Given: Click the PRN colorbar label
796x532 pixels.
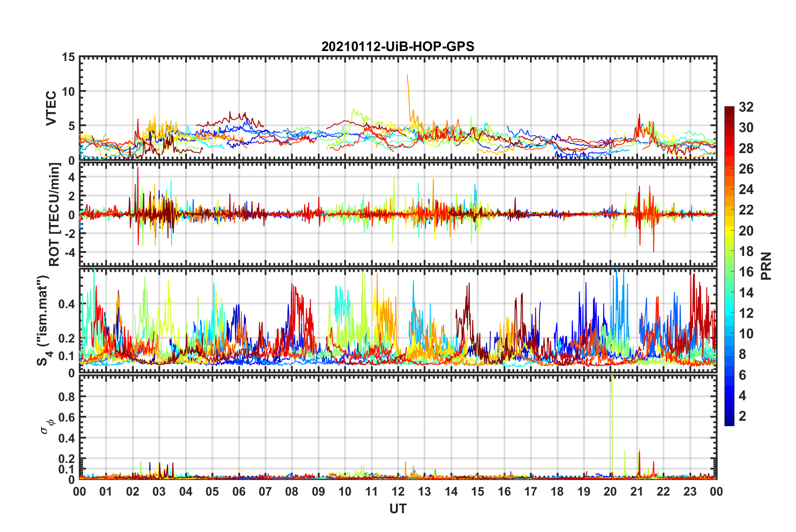Looking at the screenshot, I should (x=766, y=266).
